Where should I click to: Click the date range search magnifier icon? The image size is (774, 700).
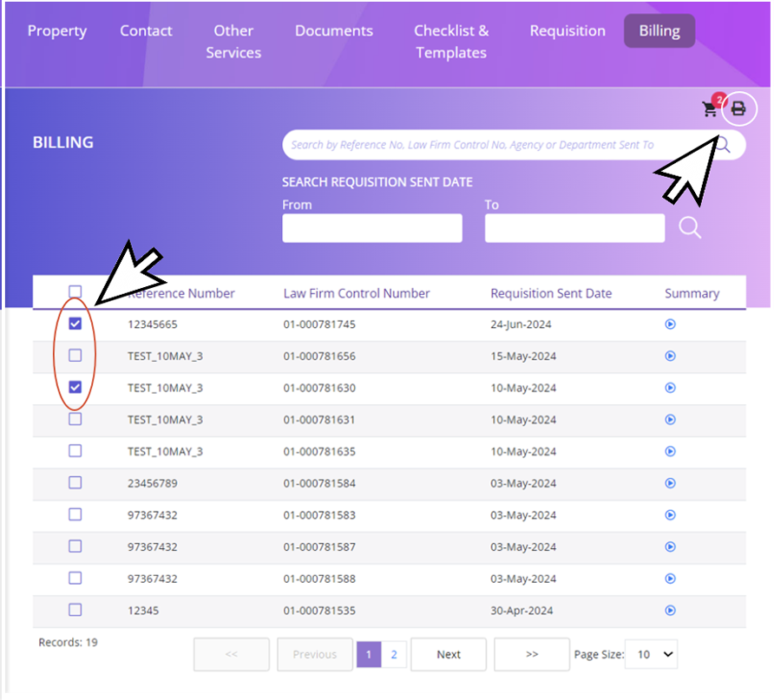pos(690,228)
